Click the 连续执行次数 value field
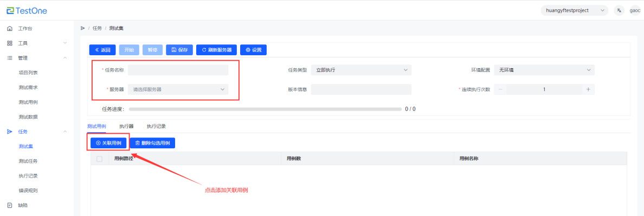 (544, 89)
